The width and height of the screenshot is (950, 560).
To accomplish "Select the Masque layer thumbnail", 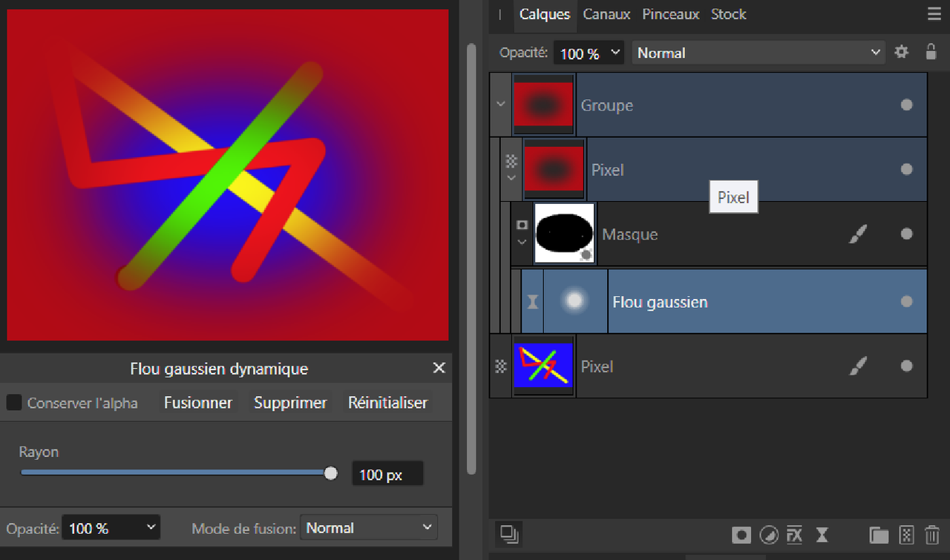I will click(x=564, y=233).
